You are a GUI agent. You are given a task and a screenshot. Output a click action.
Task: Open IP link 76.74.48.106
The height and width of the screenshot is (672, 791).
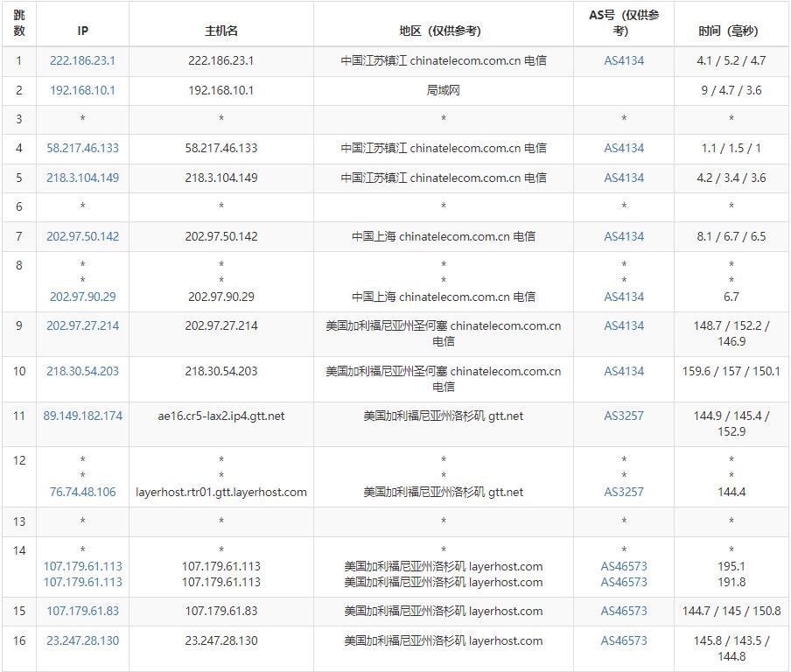82,493
